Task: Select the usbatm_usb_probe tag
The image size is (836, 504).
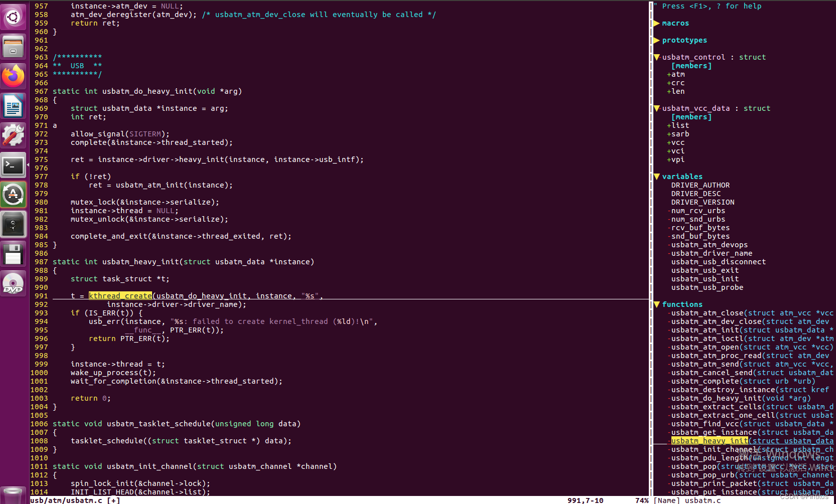Action: click(708, 287)
